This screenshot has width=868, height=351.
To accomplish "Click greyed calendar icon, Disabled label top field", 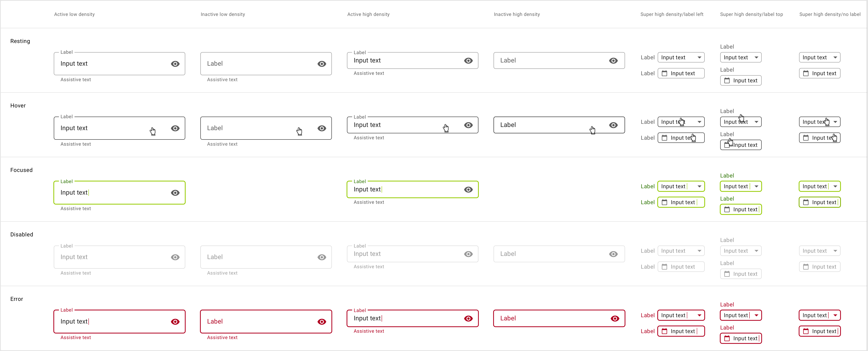I will coord(727,274).
